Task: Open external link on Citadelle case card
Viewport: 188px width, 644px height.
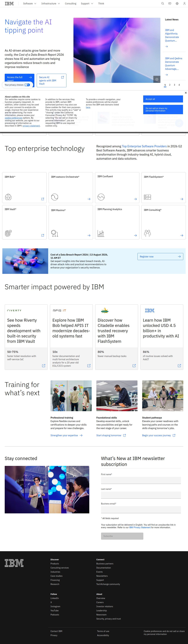Action: coord(134,365)
